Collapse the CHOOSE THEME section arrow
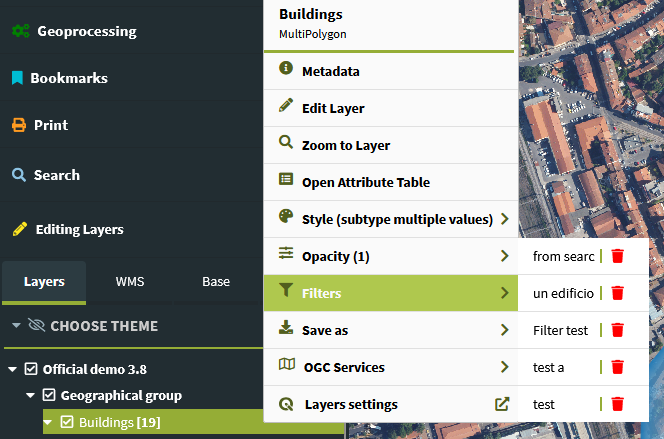The height and width of the screenshot is (439, 664). pyautogui.click(x=17, y=326)
